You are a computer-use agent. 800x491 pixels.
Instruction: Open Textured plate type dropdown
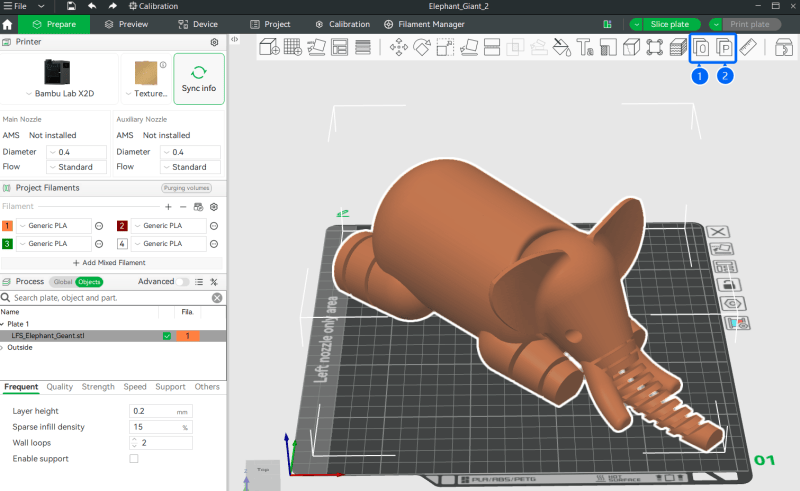click(146, 93)
